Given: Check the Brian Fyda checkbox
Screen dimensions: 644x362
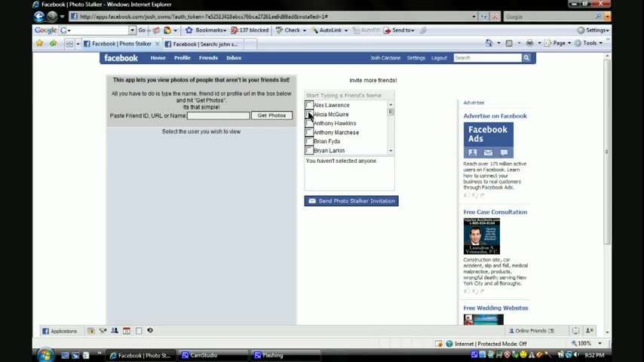Looking at the screenshot, I should pos(309,141).
